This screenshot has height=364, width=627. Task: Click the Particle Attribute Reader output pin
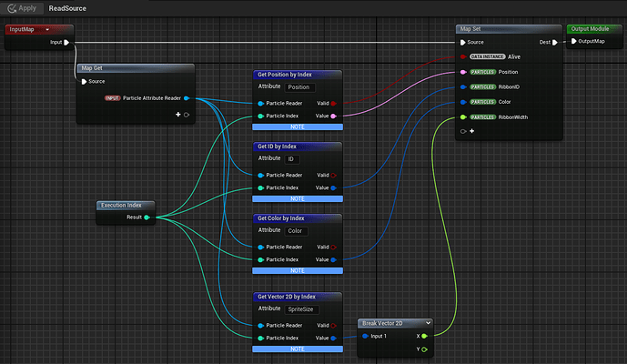point(187,98)
